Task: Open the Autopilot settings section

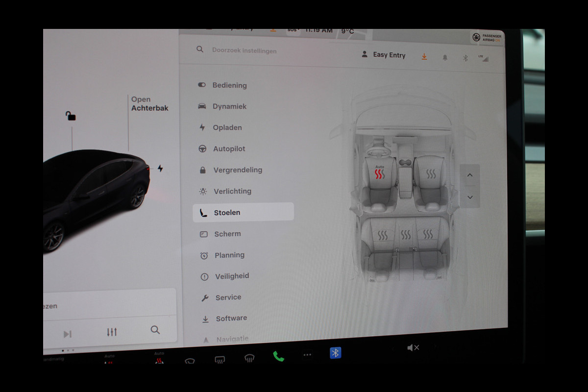Action: [x=229, y=149]
